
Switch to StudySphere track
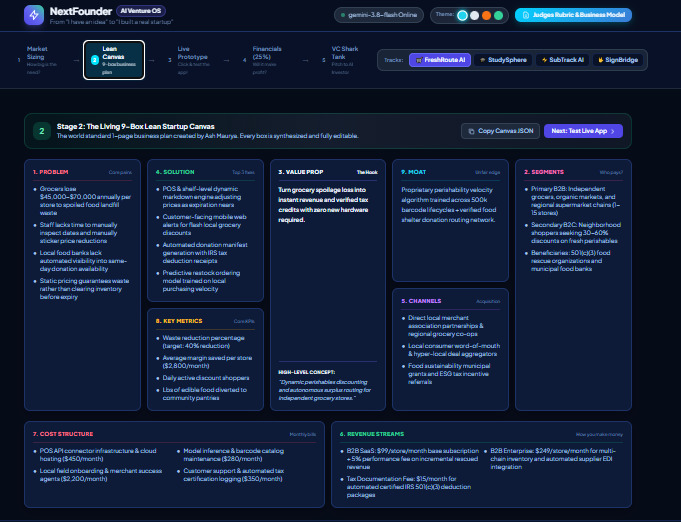(503, 60)
